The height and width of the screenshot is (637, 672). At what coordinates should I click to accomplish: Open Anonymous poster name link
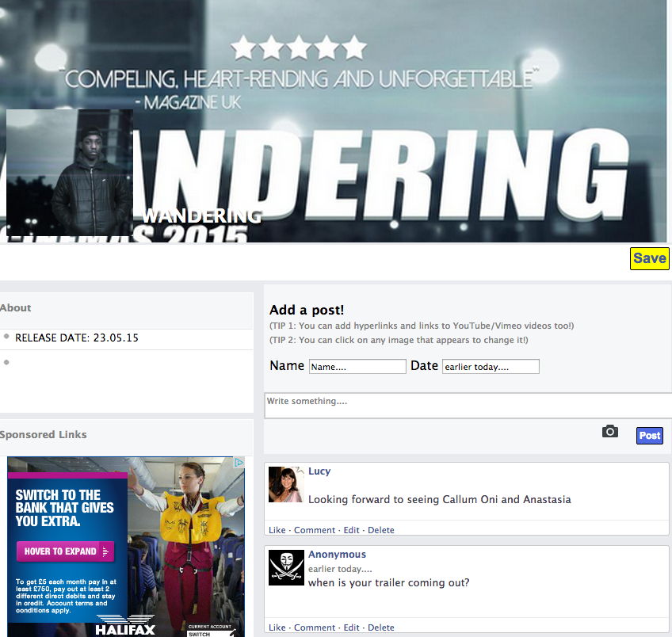[x=337, y=555]
